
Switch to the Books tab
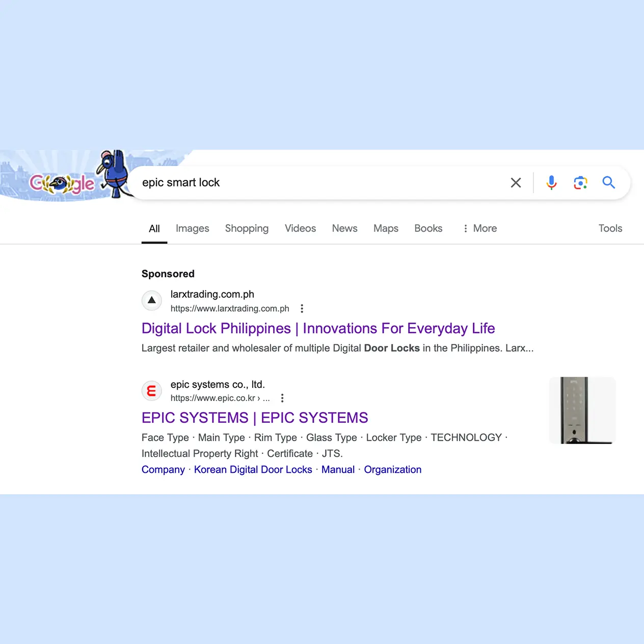click(428, 228)
